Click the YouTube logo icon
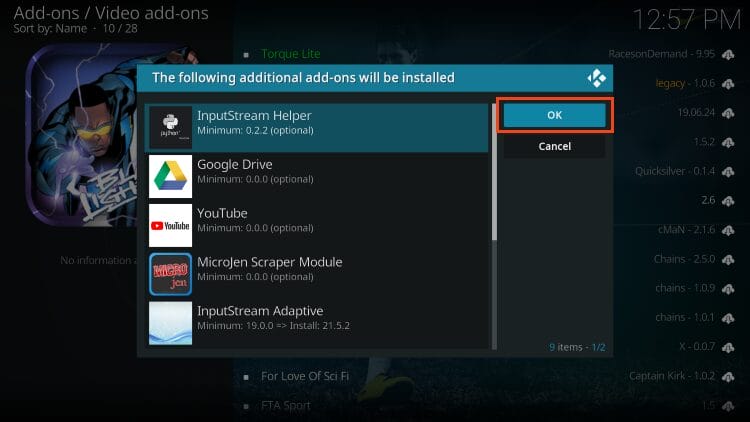Image resolution: width=750 pixels, height=422 pixels. 170,225
